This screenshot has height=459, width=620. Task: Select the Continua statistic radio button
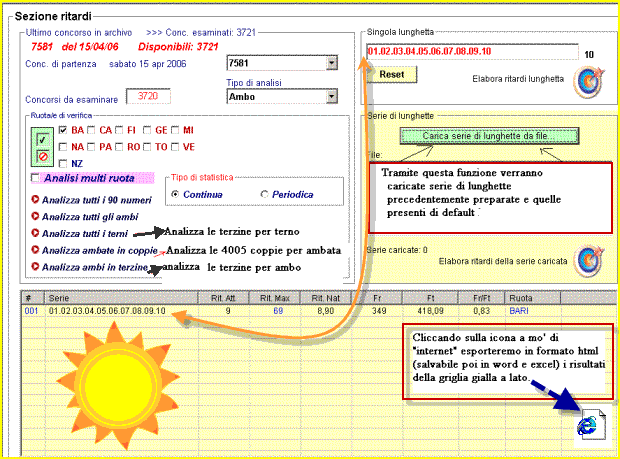click(x=175, y=194)
